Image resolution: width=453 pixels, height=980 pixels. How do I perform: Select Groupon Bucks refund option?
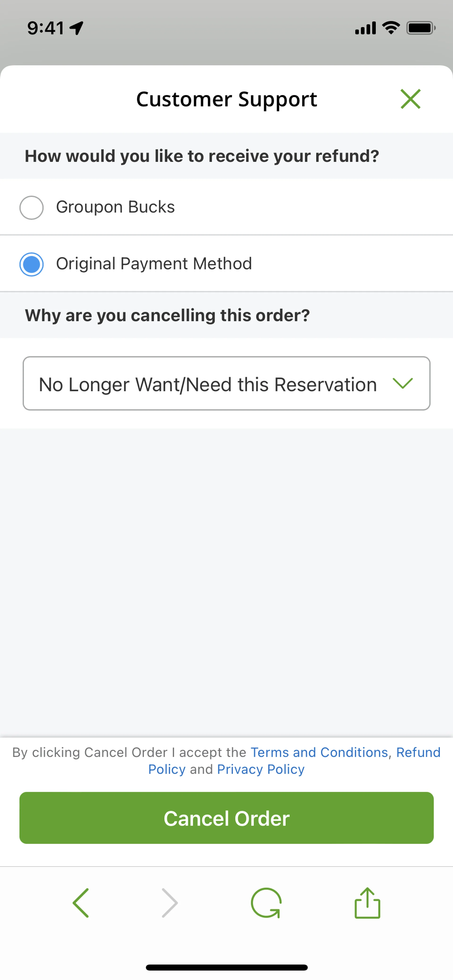coord(32,208)
